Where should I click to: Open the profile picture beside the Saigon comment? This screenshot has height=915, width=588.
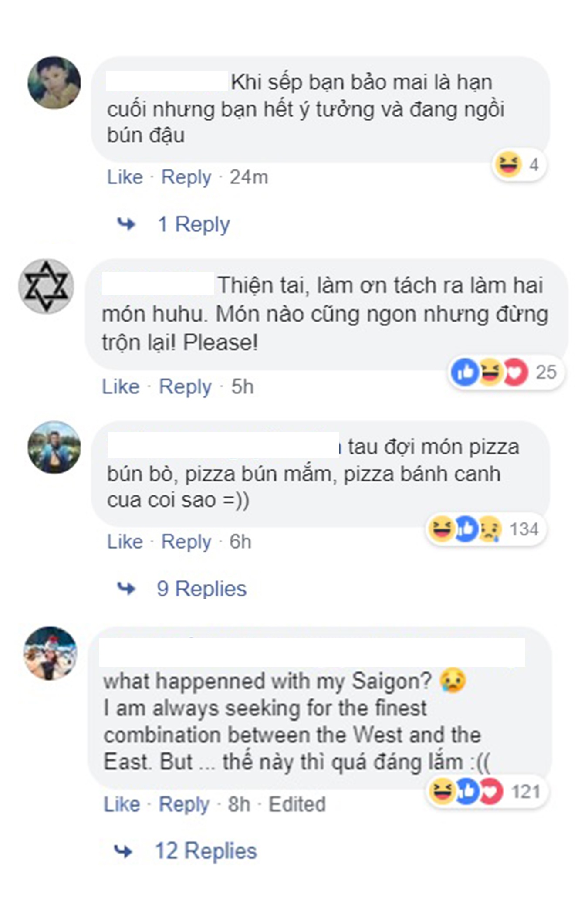(x=50, y=653)
